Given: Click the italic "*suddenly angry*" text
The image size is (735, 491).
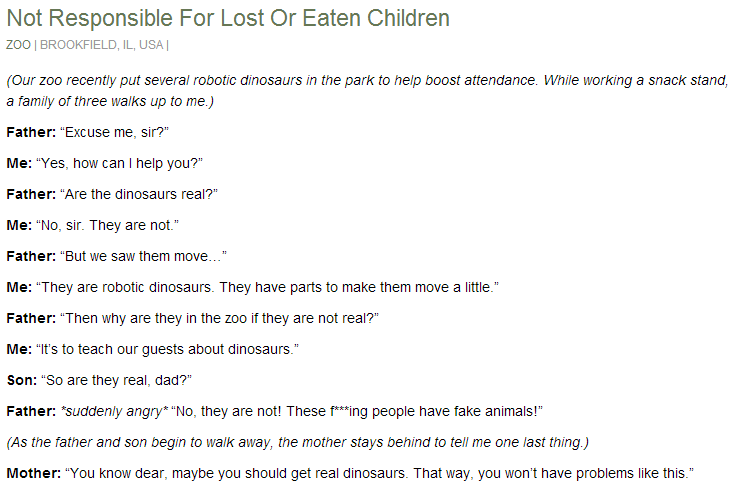Looking at the screenshot, I should click(113, 411).
